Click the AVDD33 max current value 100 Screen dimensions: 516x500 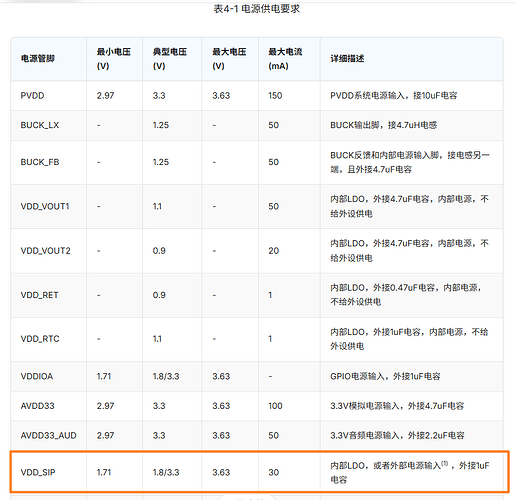(275, 406)
